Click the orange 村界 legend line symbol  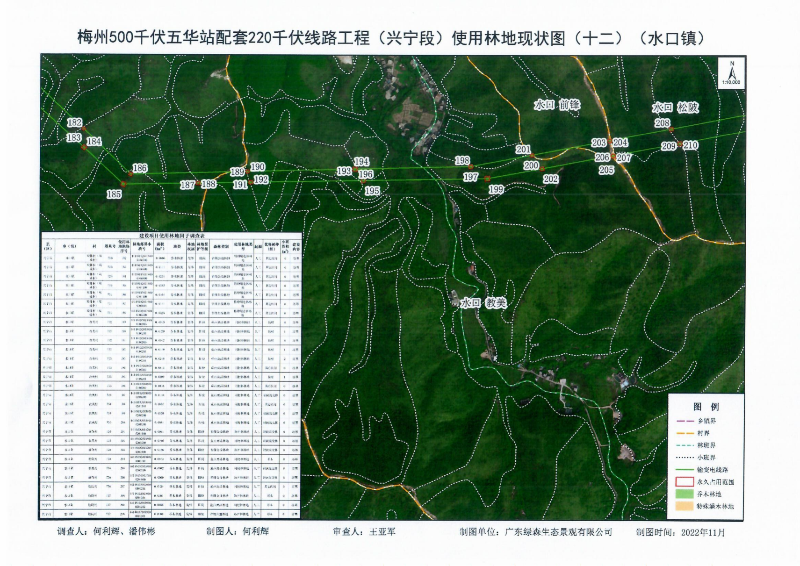(684, 433)
